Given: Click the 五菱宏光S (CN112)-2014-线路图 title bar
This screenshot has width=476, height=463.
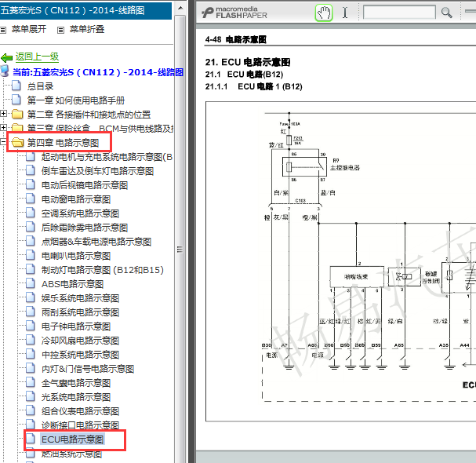Looking at the screenshot, I should 86,10.
